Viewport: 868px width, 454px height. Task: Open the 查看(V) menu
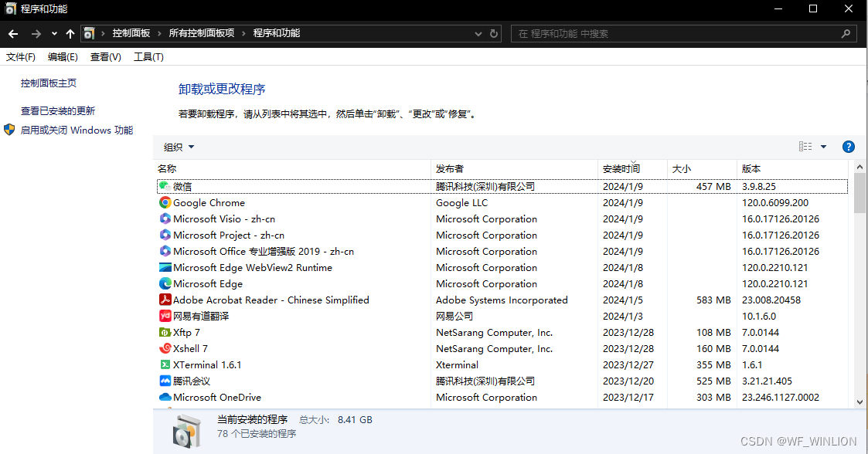[x=106, y=57]
